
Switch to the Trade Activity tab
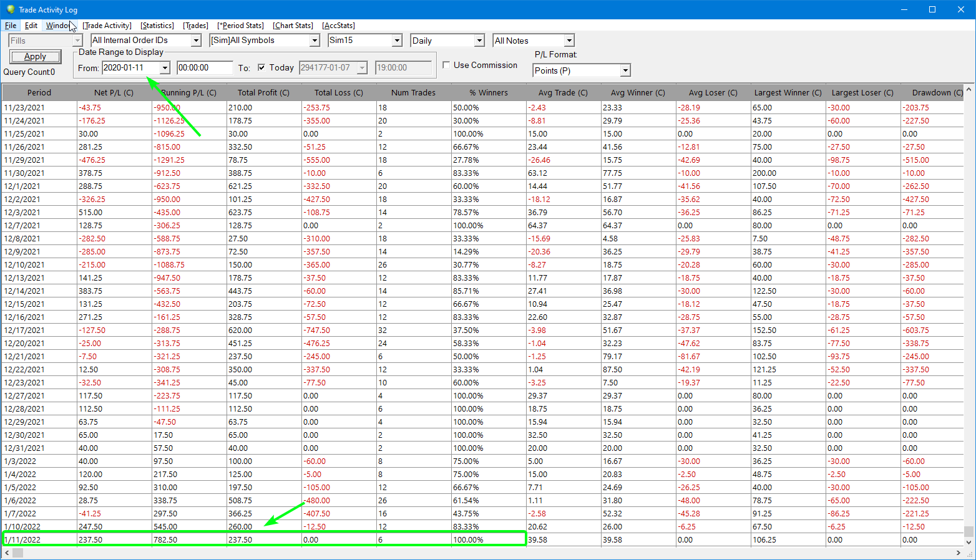pos(107,26)
